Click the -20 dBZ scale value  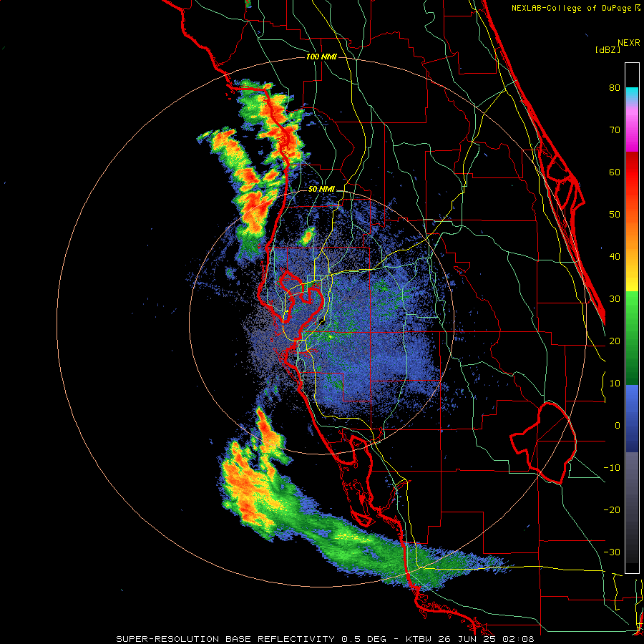pos(612,510)
